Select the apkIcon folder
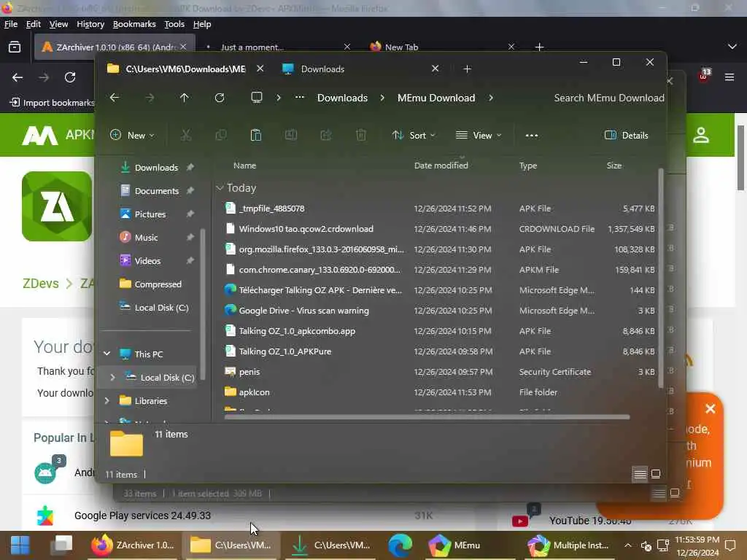Screen dimensions: 747x560 click(x=440, y=392)
